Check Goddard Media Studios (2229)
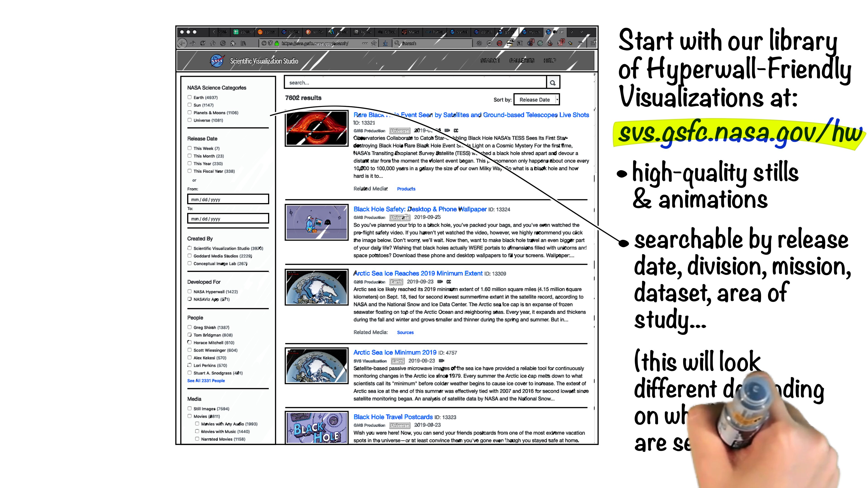 click(189, 256)
